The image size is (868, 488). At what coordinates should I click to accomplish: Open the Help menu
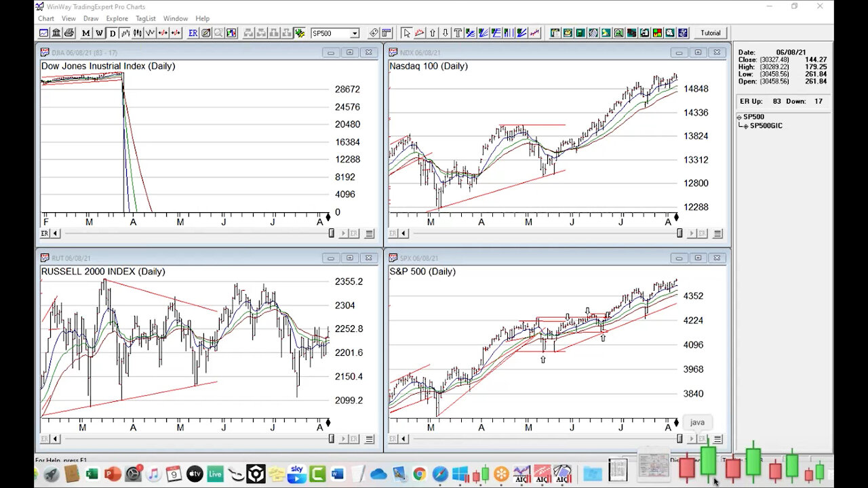[x=202, y=18]
